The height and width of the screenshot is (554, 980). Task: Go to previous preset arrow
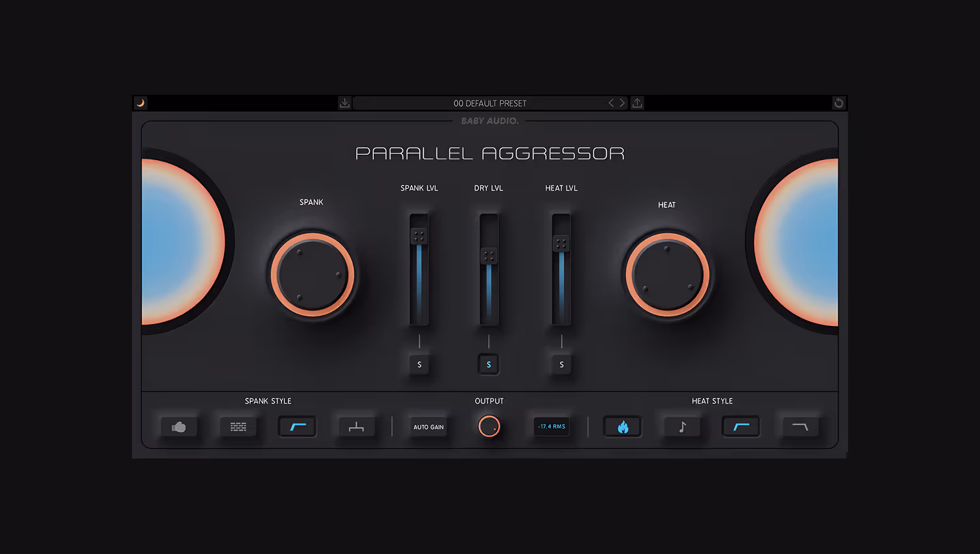(x=612, y=103)
